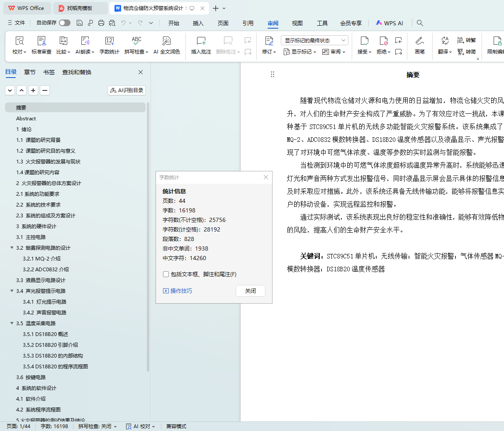Click the 插入批注 insert comment icon
This screenshot has width=504, height=431.
(x=201, y=41)
